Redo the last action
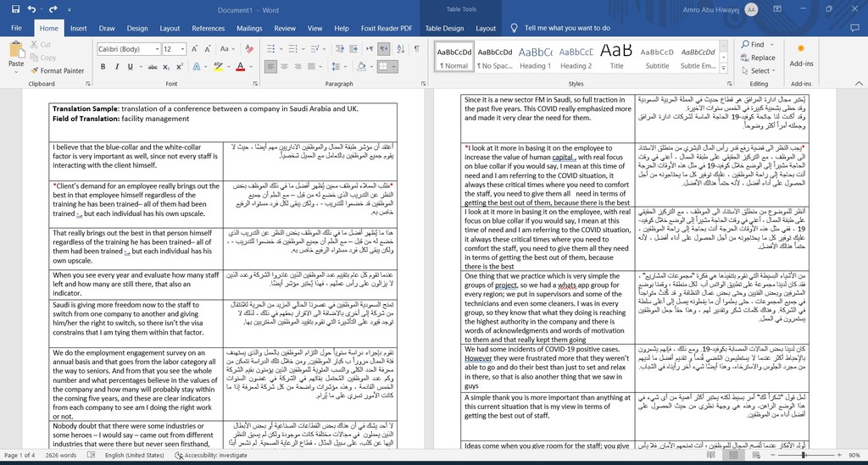The height and width of the screenshot is (465, 868). coord(53,9)
